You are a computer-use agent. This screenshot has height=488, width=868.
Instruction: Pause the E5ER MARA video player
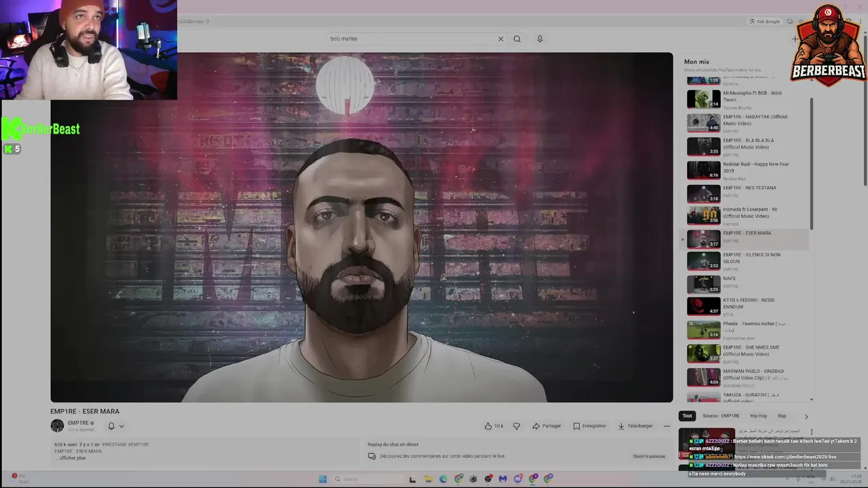[361, 227]
